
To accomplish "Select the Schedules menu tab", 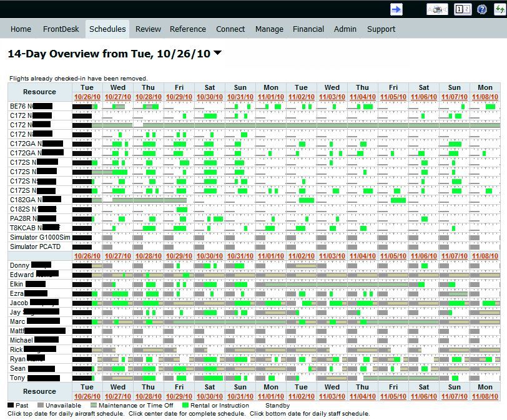I will 107,29.
